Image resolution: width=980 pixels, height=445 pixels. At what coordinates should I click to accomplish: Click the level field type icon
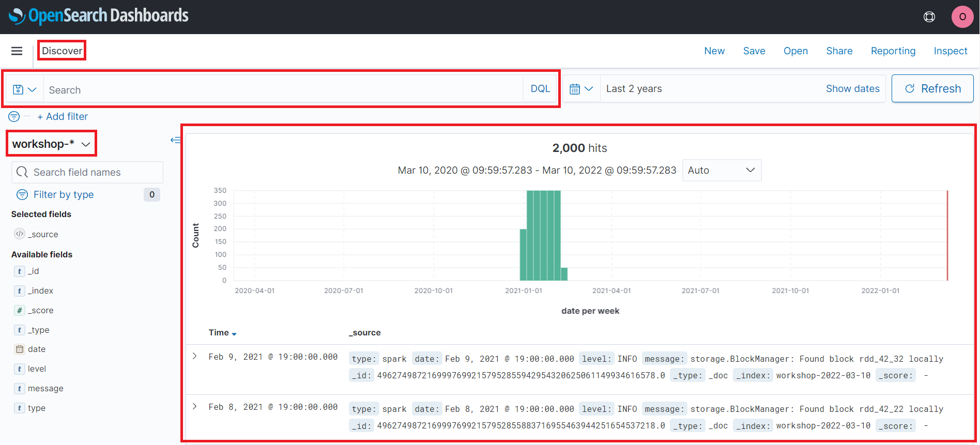point(20,369)
